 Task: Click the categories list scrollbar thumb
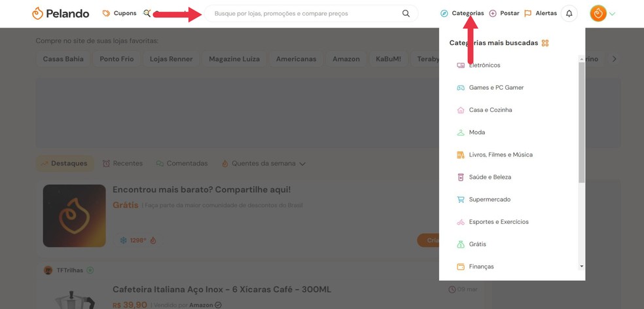click(582, 122)
